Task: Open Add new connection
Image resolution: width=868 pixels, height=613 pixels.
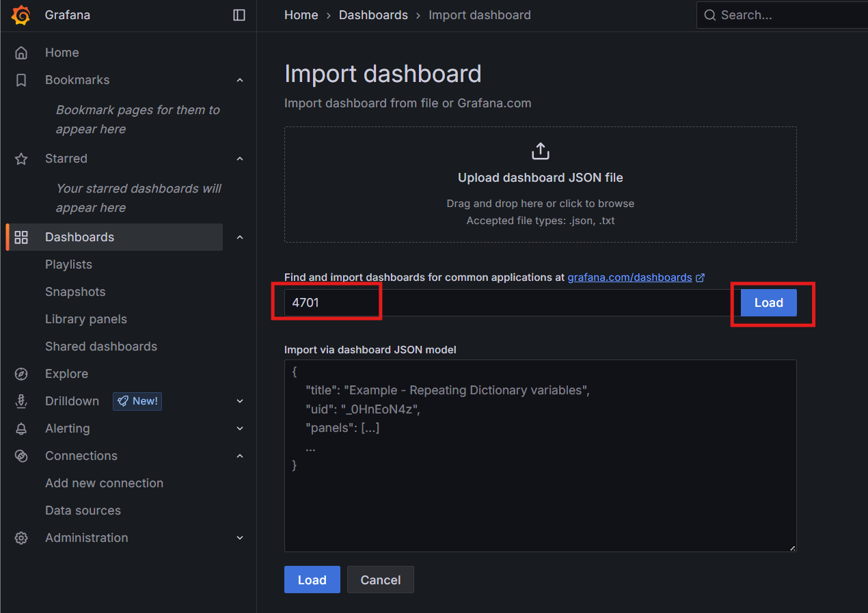Action: tap(104, 483)
